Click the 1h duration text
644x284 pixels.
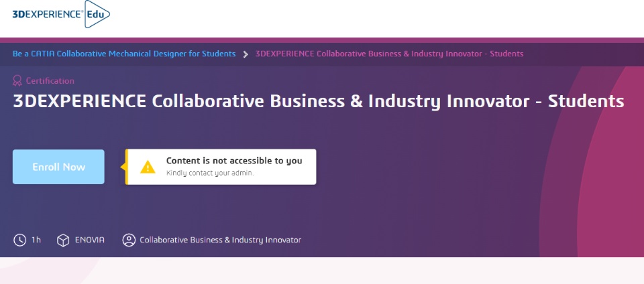pyautogui.click(x=36, y=240)
